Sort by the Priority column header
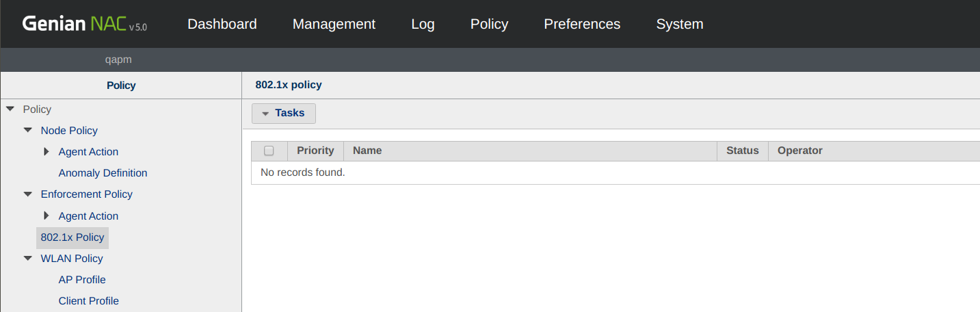Viewport: 980px width, 312px height. pyautogui.click(x=315, y=151)
